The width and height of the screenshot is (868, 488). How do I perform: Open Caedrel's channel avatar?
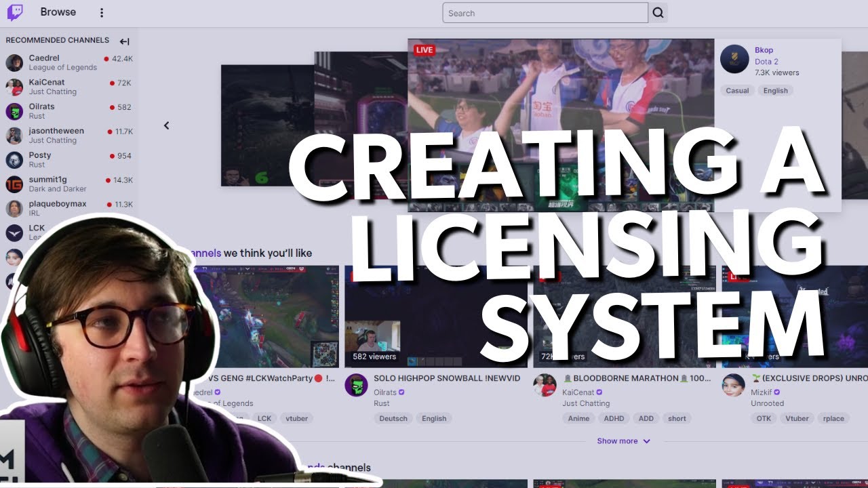click(x=14, y=63)
